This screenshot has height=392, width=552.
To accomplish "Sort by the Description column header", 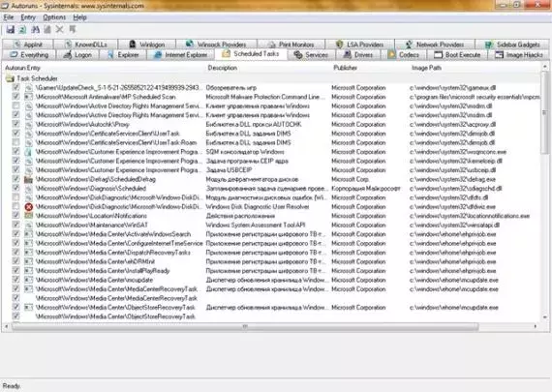I will [267, 68].
